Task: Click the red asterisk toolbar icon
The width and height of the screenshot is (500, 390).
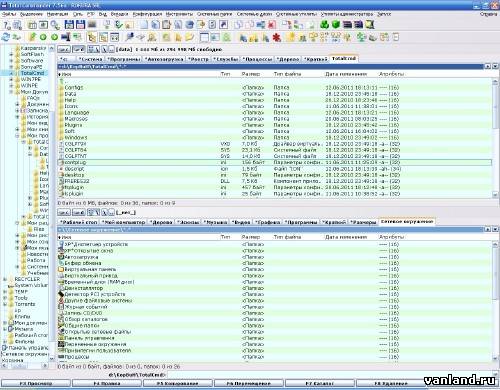Action: pos(277,37)
